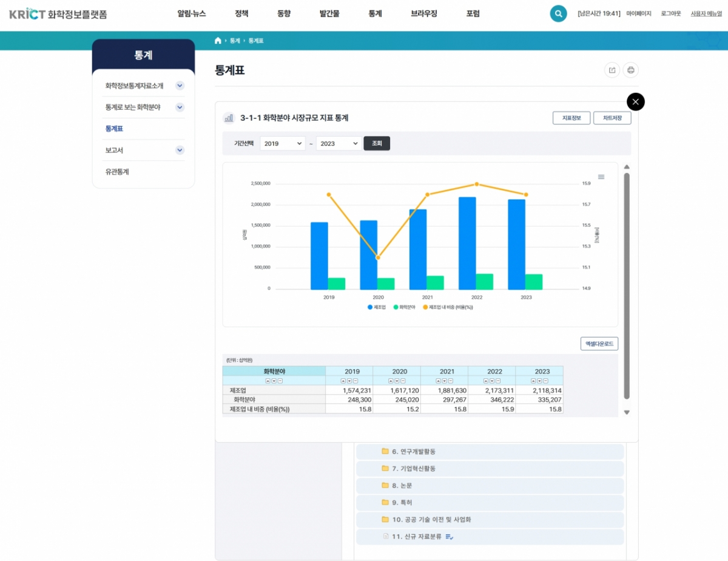Click the share icon beside 통계표 title
The width and height of the screenshot is (728, 561).
pos(612,70)
